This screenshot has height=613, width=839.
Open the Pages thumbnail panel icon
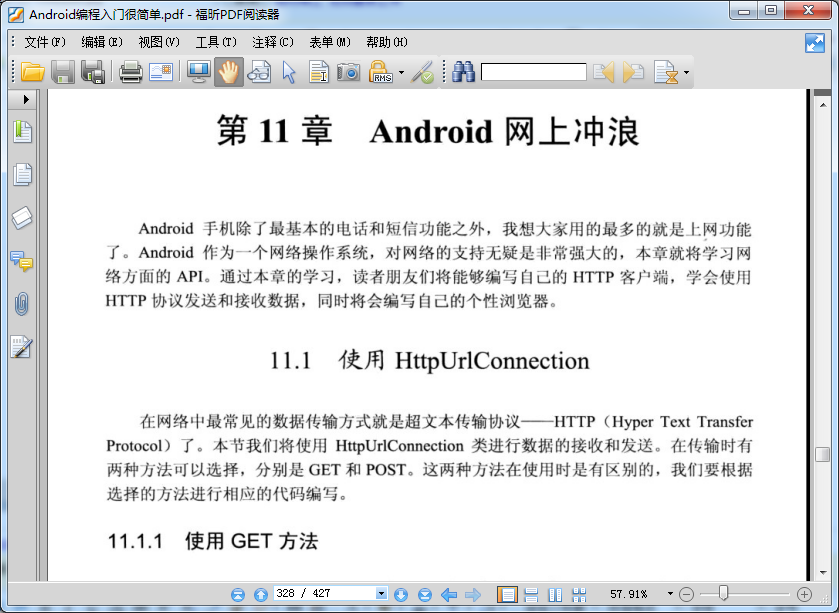point(22,174)
